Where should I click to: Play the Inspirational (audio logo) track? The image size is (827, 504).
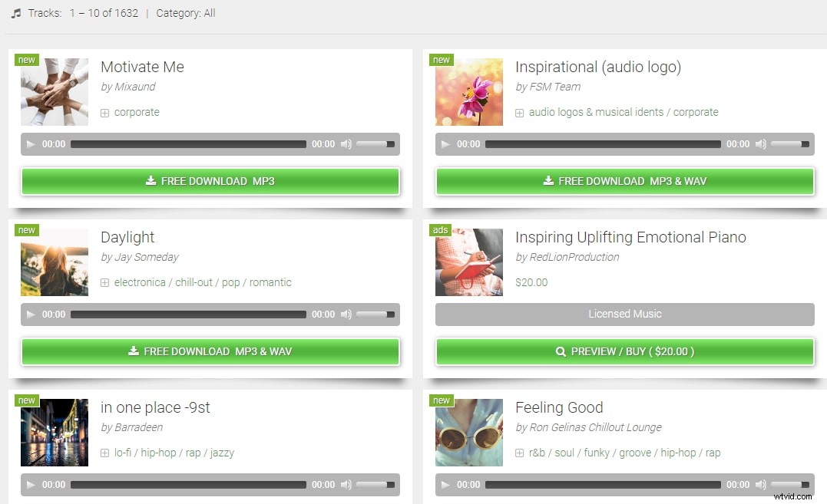445,144
